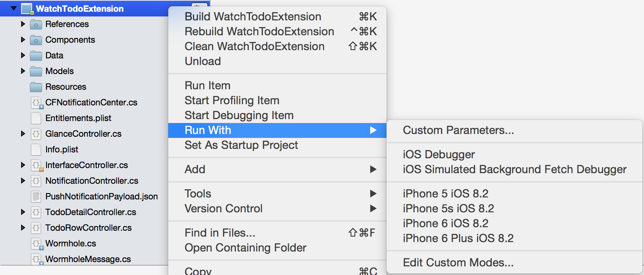The width and height of the screenshot is (644, 275).
Task: Expand the TodoDetailController.cs node
Action: point(23,212)
